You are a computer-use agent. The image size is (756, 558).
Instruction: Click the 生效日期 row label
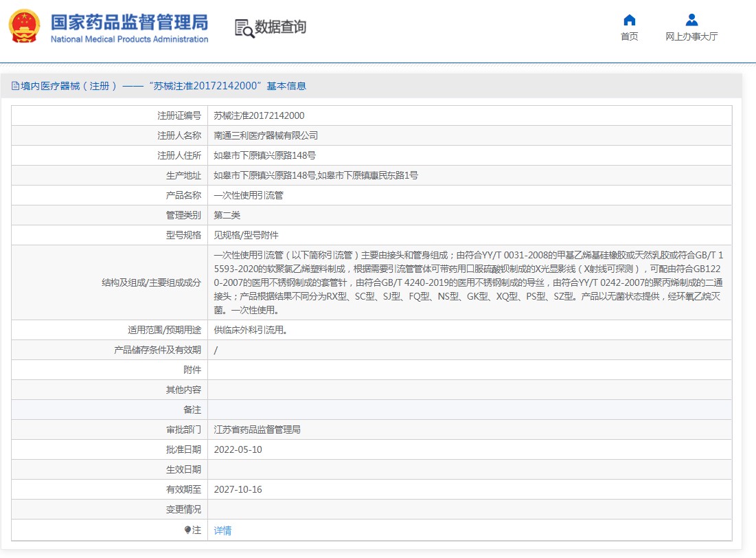point(183,469)
